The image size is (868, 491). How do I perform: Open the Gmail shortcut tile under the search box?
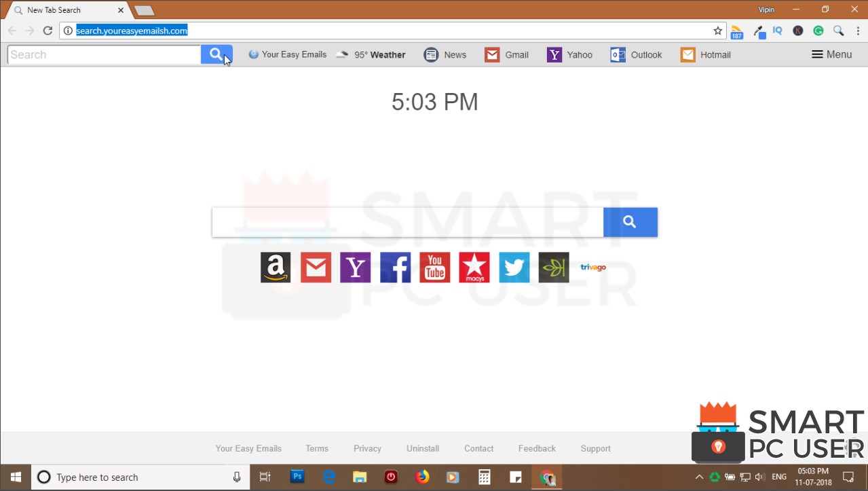pos(316,268)
